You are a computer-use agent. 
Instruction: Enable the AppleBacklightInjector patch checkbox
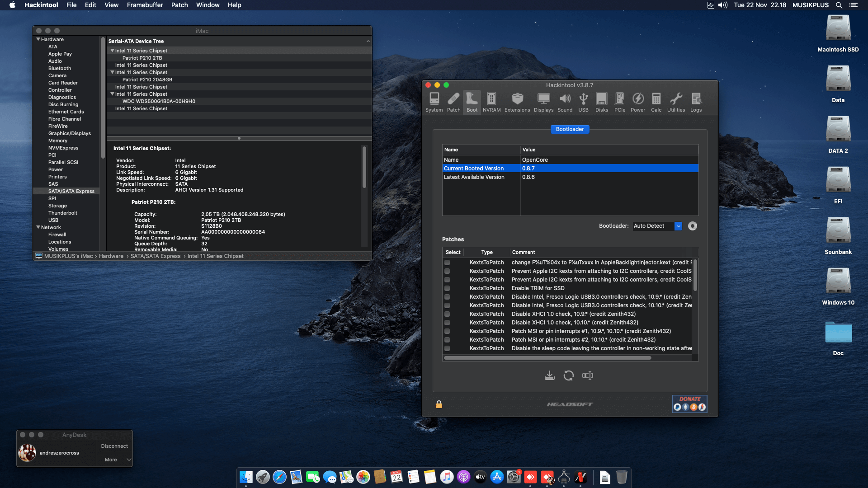point(447,263)
